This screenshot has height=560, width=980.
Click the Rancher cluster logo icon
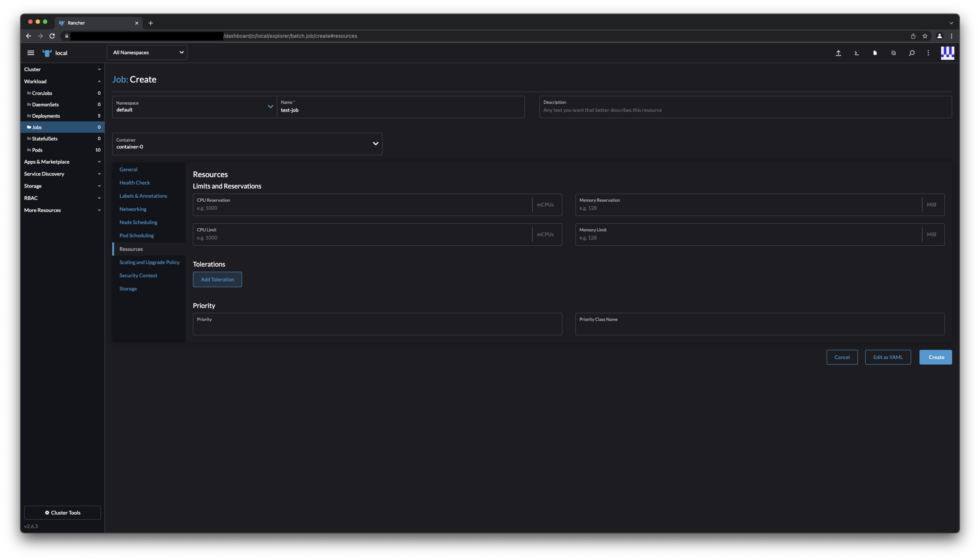coord(47,53)
